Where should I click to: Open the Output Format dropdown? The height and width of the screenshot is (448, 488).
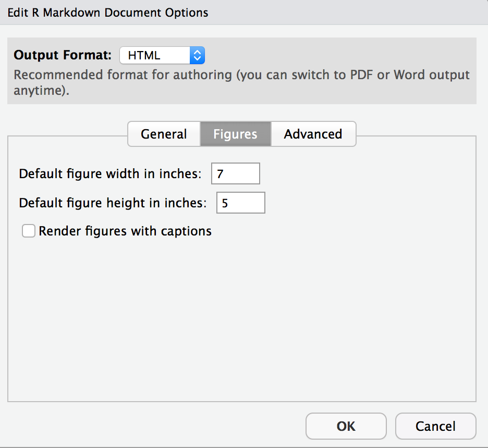click(162, 55)
